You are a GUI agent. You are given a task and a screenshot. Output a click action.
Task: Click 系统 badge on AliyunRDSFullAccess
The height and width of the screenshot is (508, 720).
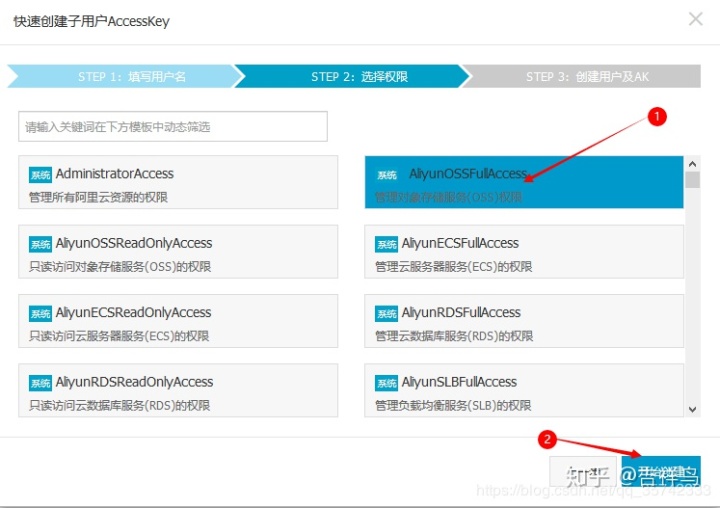(387, 313)
